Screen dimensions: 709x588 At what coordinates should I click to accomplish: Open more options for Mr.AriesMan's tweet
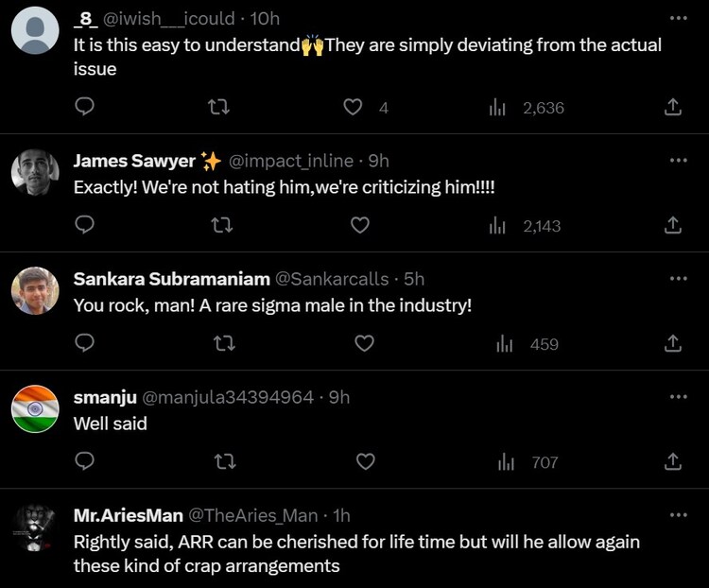[678, 514]
